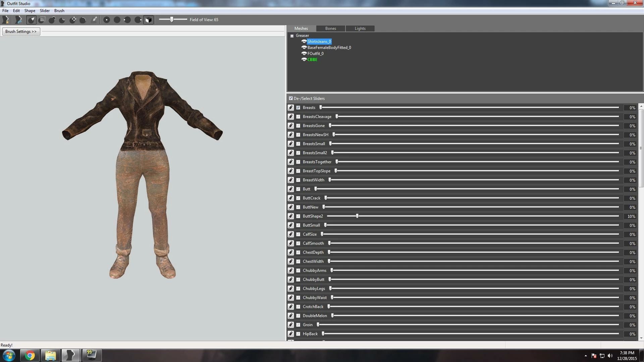Click the New Project toolbar icon
The width and height of the screenshot is (644, 362).
pos(6,20)
